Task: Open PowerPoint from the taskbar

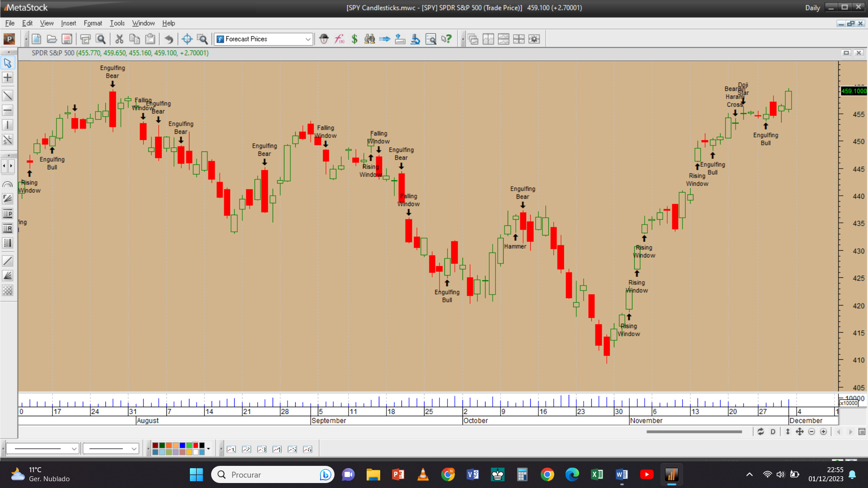Action: pyautogui.click(x=398, y=474)
